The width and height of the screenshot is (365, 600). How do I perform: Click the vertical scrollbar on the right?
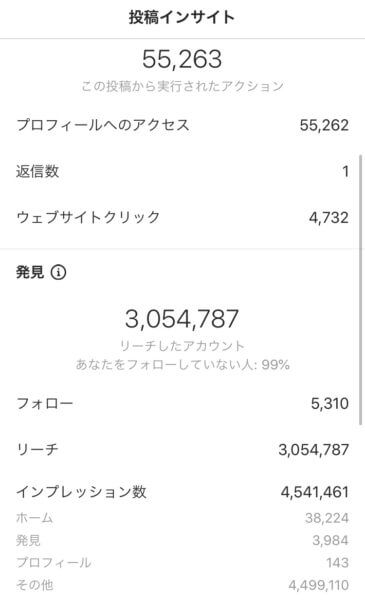coord(360,290)
